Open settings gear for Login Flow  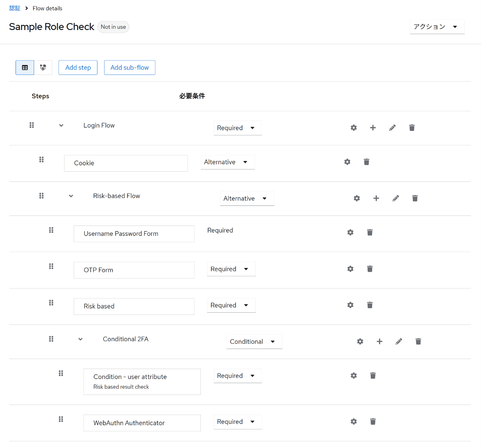tap(354, 128)
